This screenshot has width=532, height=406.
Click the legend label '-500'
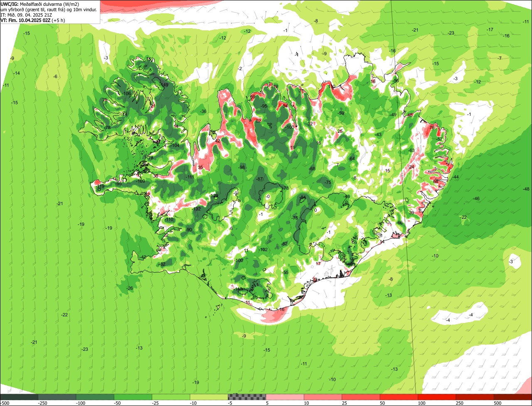point(5,403)
